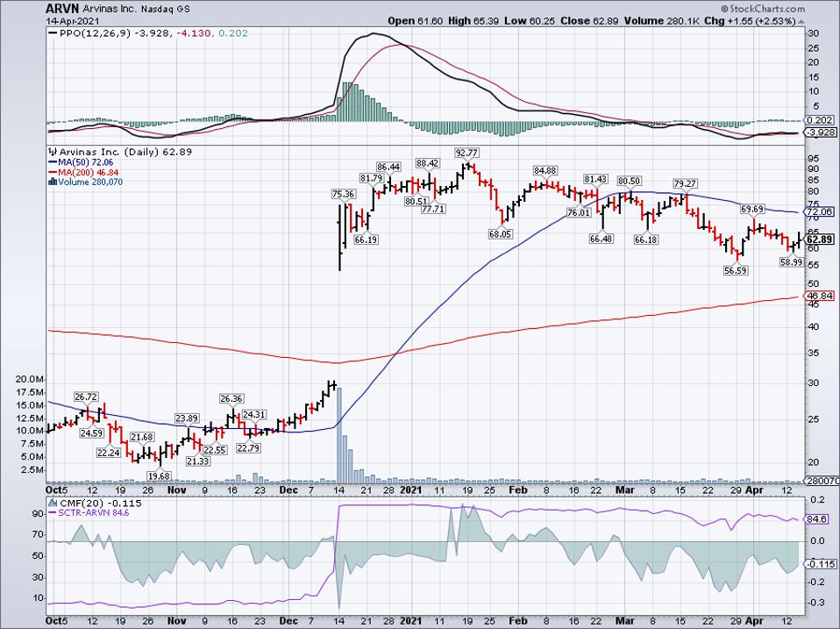Click the 21.68 price label
Viewport: 840px width, 629px height.
tap(142, 438)
